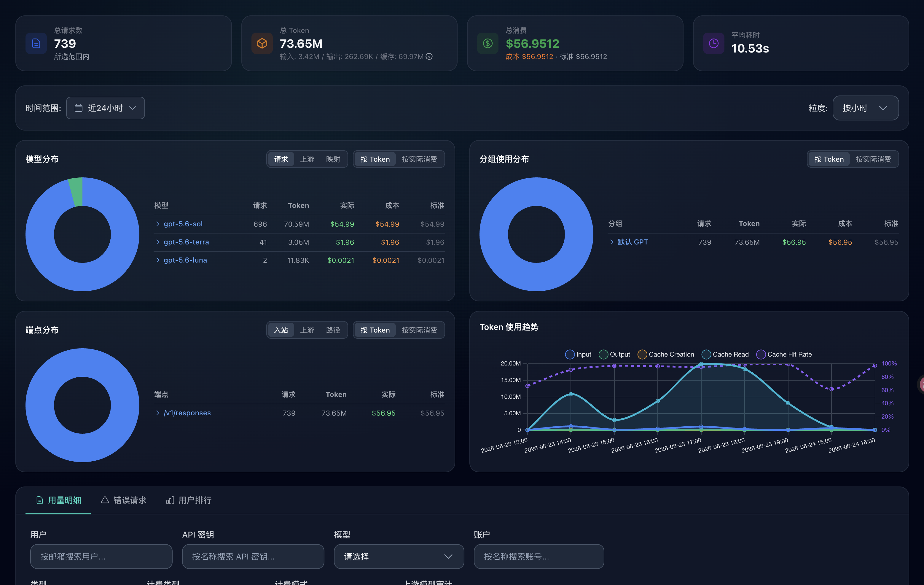This screenshot has height=585, width=924.
Task: Expand the gpt-5.6-terra model row
Action: [x=158, y=242]
